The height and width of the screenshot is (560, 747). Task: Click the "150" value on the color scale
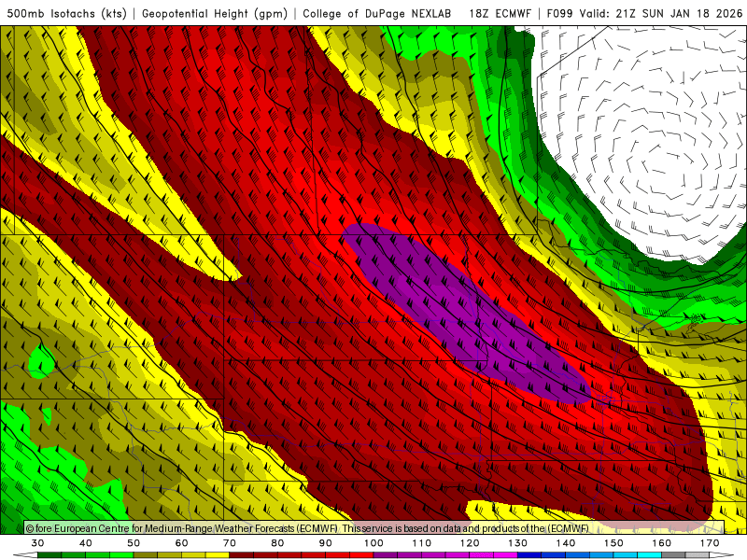pyautogui.click(x=613, y=543)
